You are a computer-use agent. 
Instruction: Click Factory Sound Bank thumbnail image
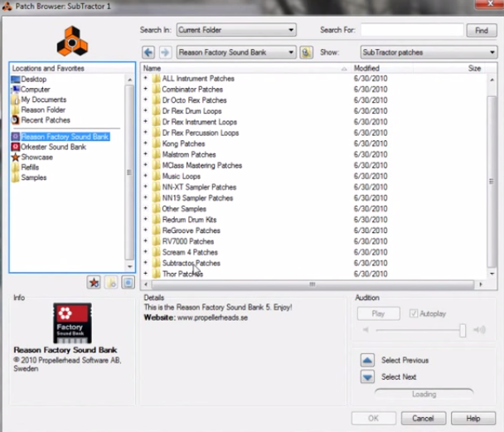pyautogui.click(x=72, y=323)
